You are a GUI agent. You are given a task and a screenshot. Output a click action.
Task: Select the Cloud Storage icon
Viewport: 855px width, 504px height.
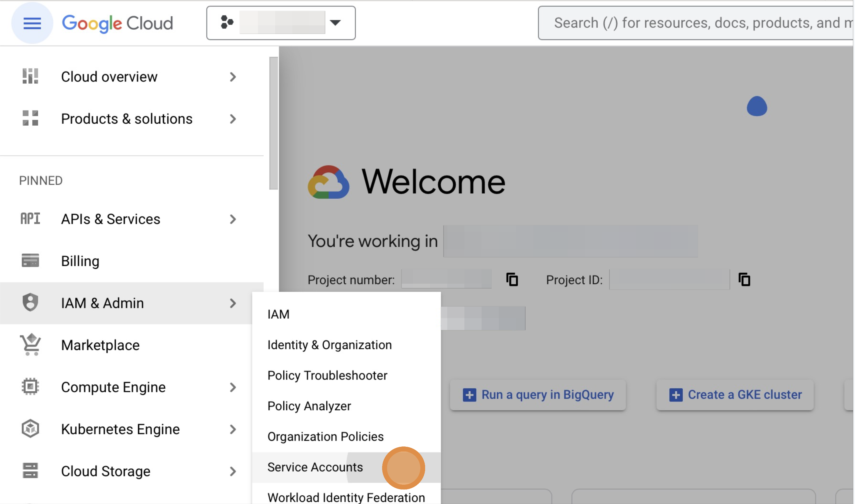click(x=30, y=471)
